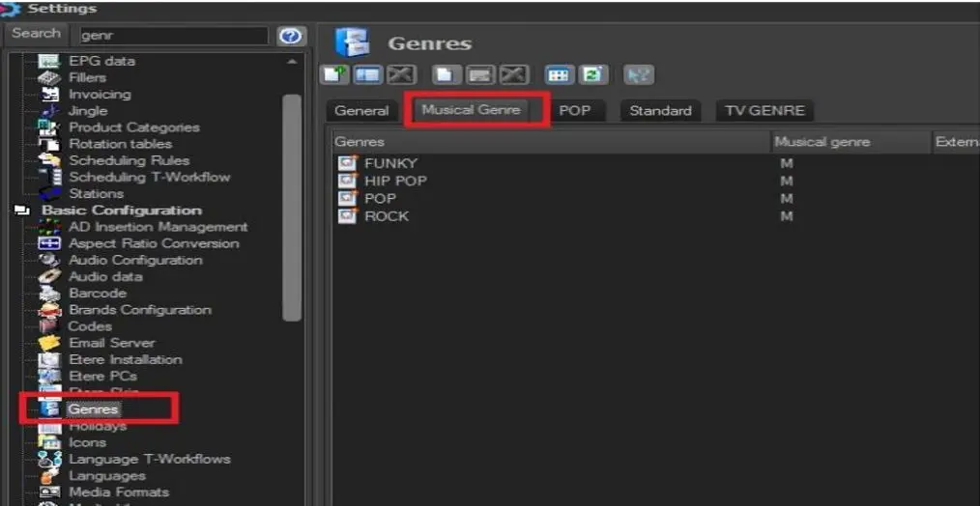Open the Standard tab
The image size is (980, 506).
click(x=660, y=111)
